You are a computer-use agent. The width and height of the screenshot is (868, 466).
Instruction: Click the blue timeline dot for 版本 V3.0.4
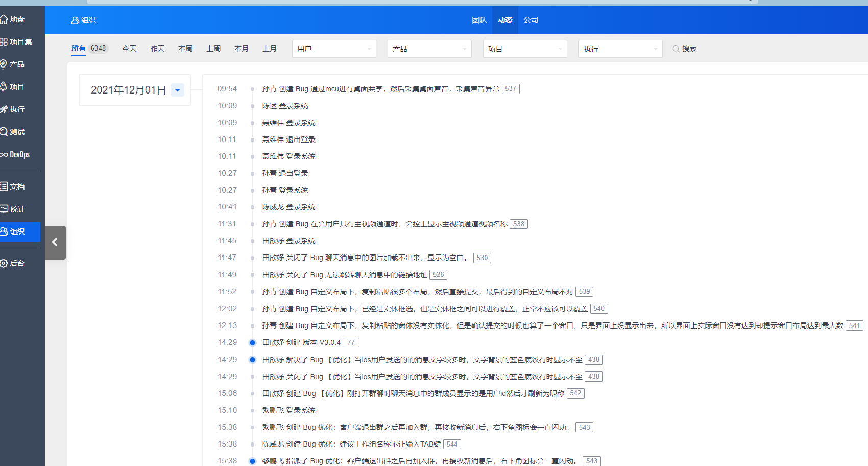pos(252,343)
